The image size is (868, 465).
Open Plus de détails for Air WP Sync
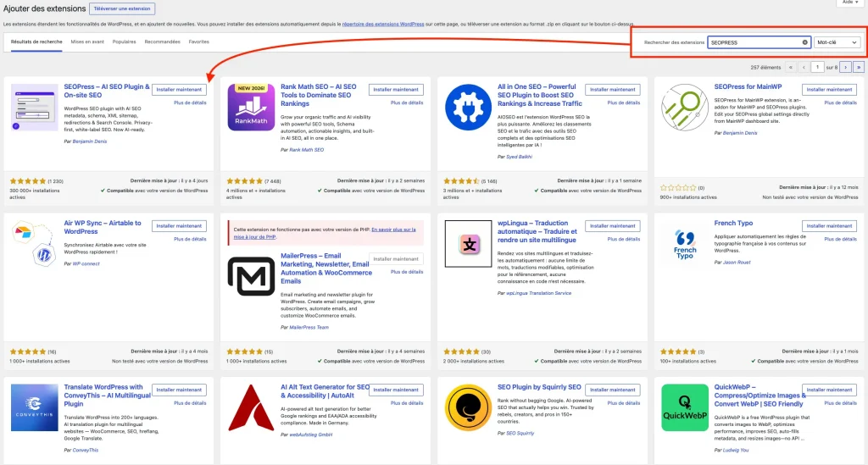190,240
